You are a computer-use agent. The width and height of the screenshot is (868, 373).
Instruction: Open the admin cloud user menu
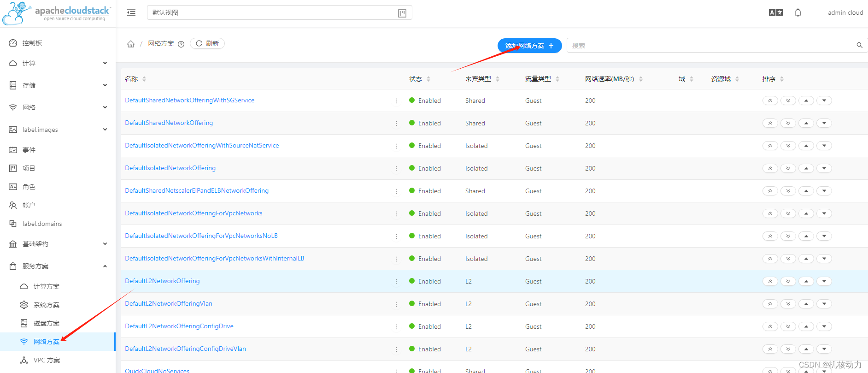click(845, 12)
